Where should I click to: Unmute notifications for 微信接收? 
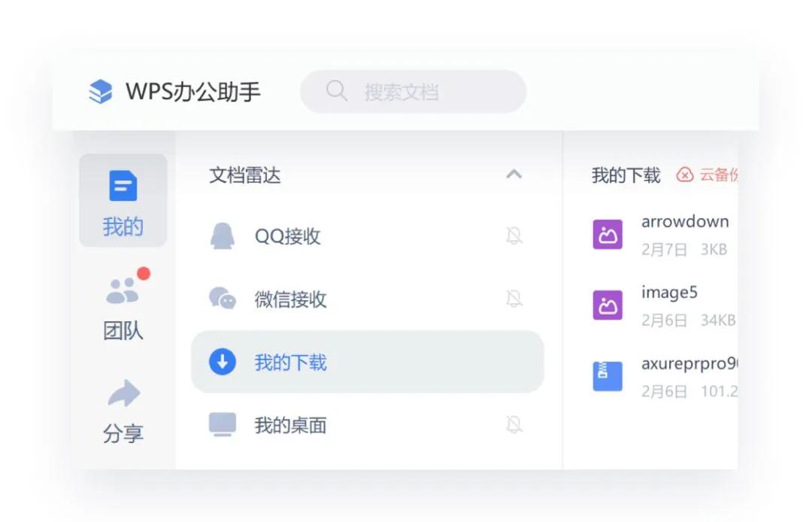pyautogui.click(x=515, y=299)
